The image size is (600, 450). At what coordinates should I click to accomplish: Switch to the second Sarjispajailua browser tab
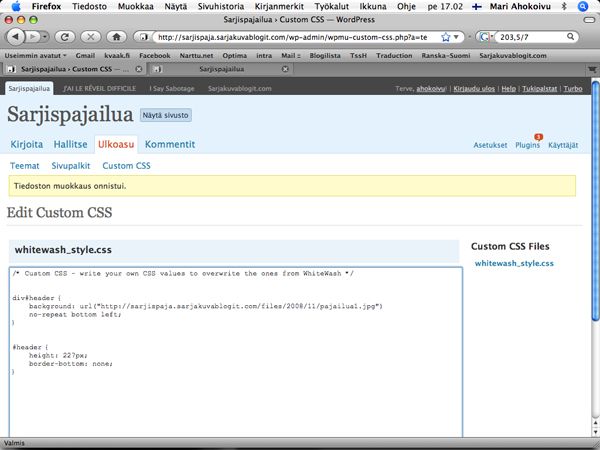(222, 69)
